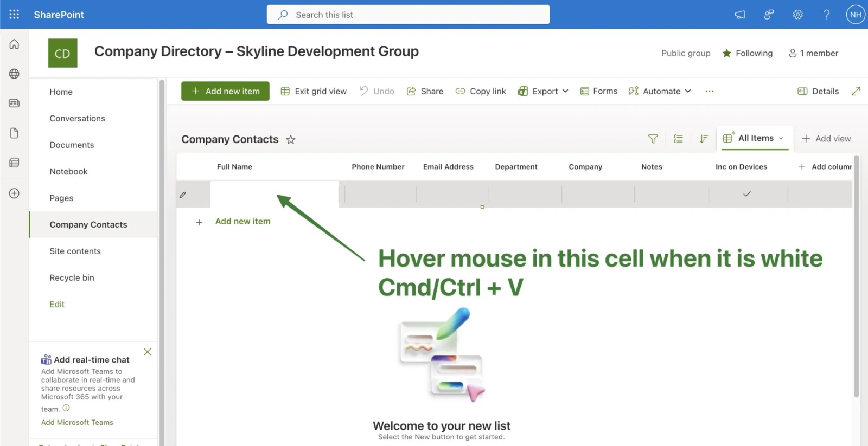Open the 1 member list
Viewport: 868px width, 446px height.
[x=813, y=53]
